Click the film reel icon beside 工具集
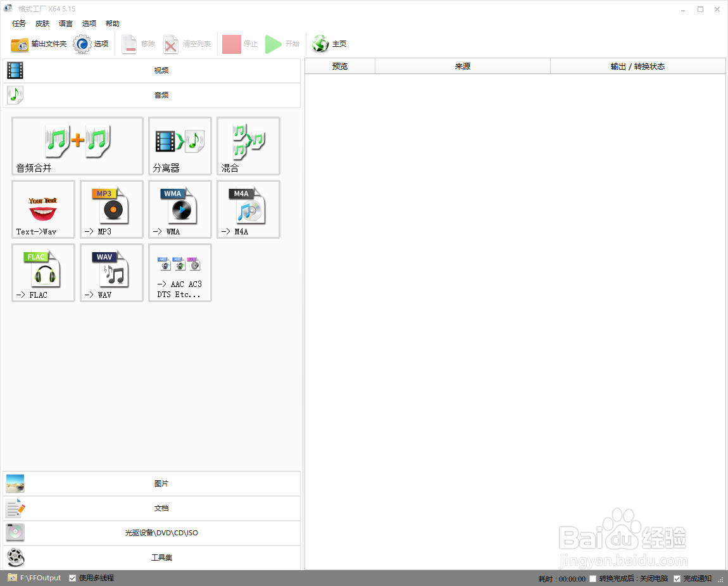The image size is (728, 586). click(15, 557)
